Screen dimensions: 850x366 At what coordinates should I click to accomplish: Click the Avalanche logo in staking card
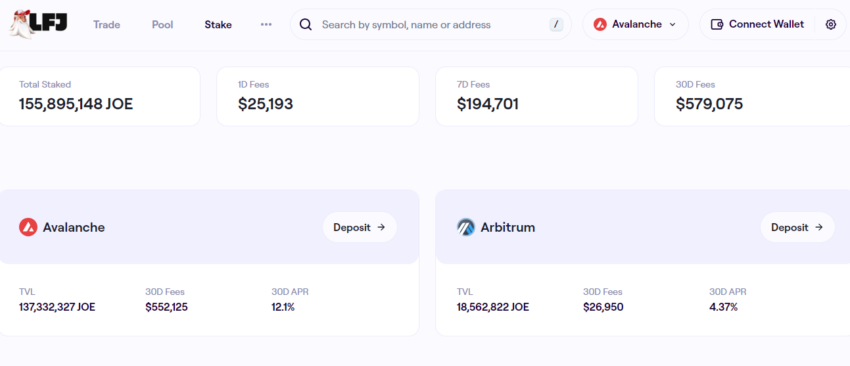[28, 227]
